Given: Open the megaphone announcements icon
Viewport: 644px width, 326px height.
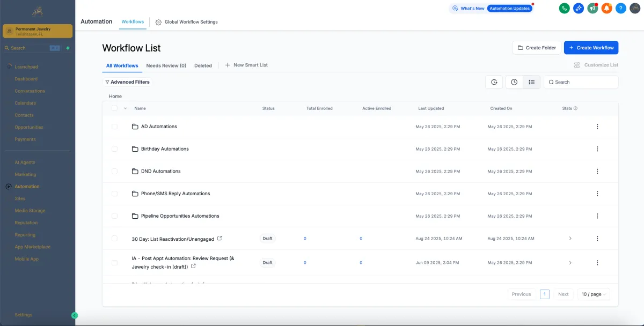Looking at the screenshot, I should [x=592, y=8].
